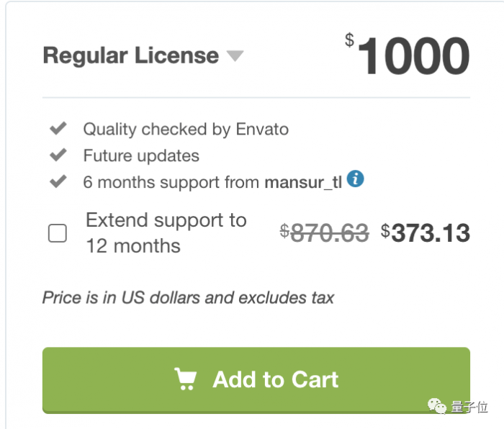
Task: Click the checkmark beside 6 months support
Action: [x=58, y=181]
